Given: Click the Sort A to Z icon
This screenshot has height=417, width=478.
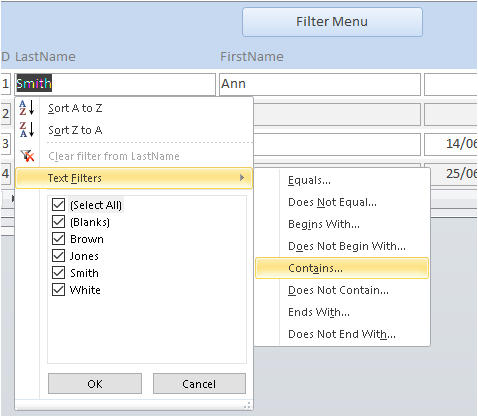Looking at the screenshot, I should [x=27, y=108].
